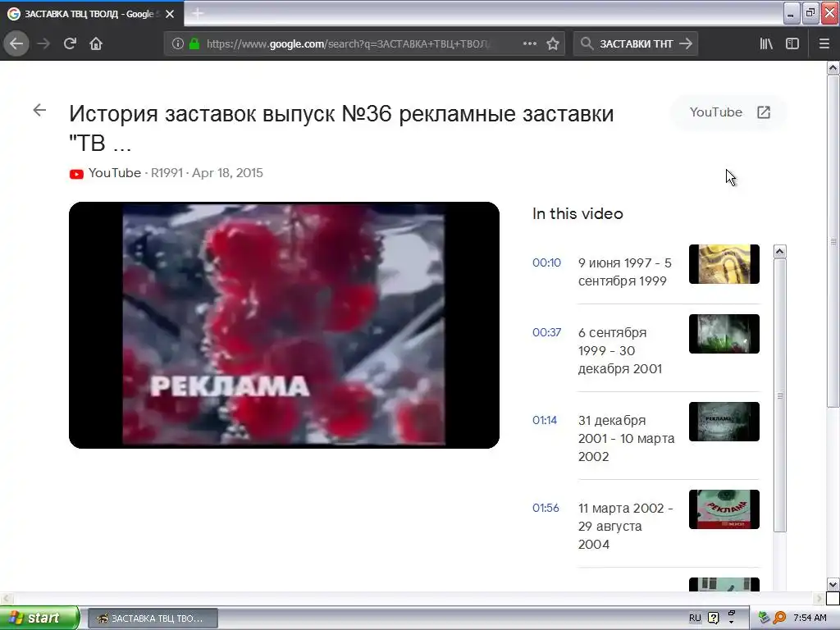Click the Firefox forward arrow
The height and width of the screenshot is (630, 840).
click(43, 43)
